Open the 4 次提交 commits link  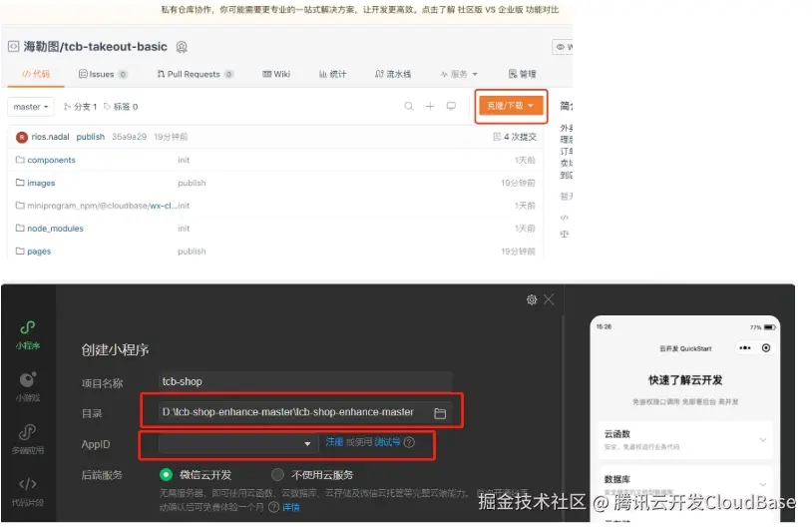tap(515, 137)
